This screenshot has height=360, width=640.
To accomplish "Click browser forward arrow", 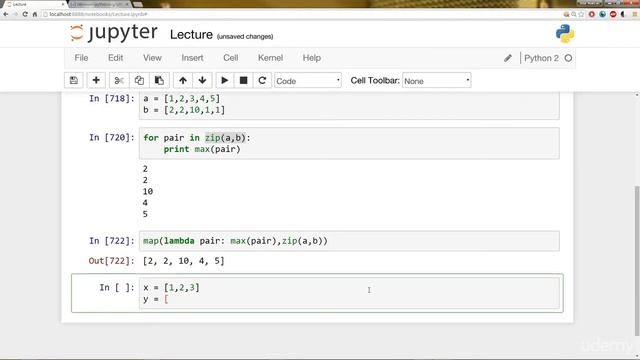I will [x=16, y=14].
